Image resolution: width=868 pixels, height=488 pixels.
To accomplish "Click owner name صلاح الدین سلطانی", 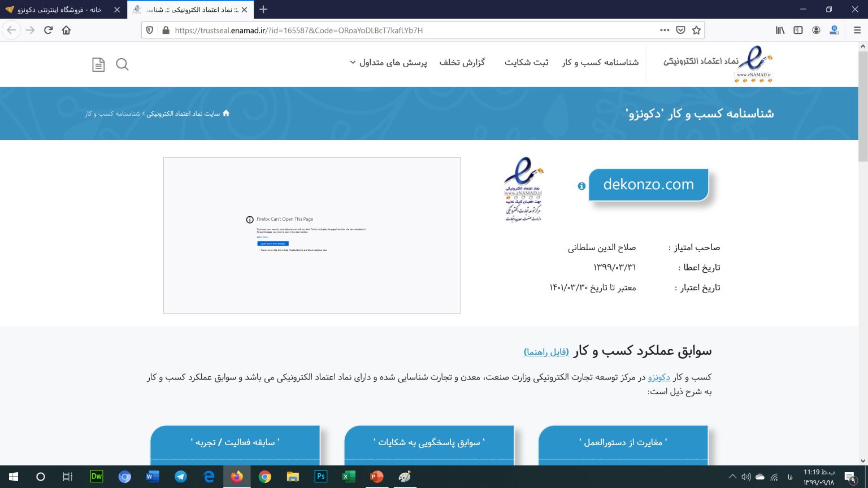I will coord(602,247).
